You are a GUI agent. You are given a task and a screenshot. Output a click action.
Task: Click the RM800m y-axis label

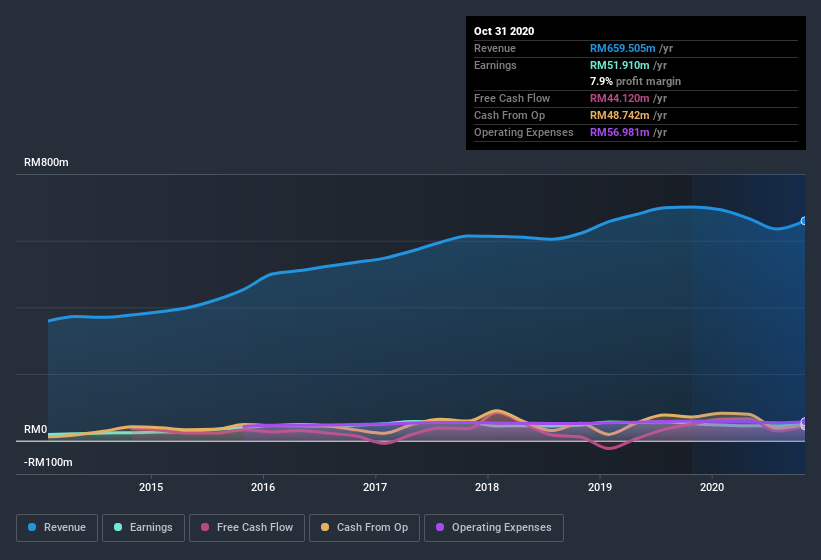(47, 162)
